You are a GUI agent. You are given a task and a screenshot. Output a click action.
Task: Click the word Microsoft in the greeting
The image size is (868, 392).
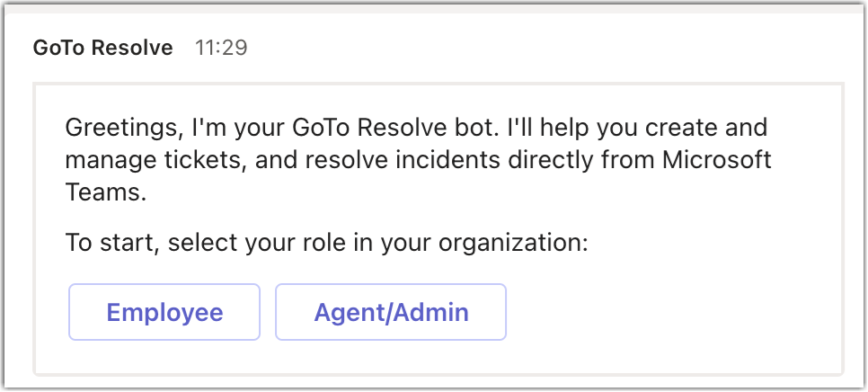click(717, 160)
